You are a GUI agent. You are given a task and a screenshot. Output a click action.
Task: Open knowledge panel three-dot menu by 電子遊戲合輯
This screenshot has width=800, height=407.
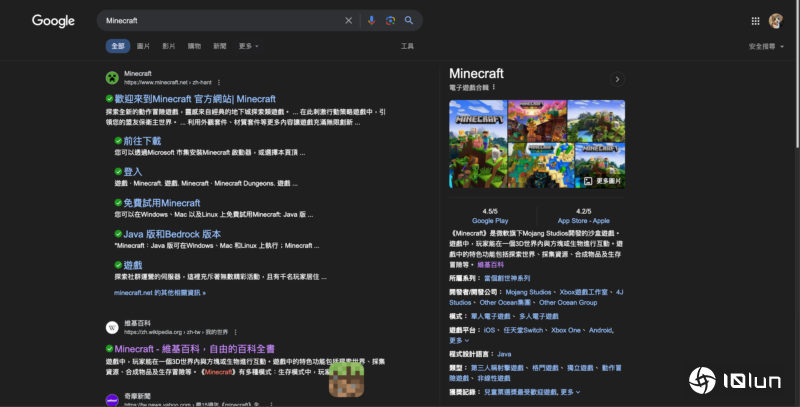493,87
